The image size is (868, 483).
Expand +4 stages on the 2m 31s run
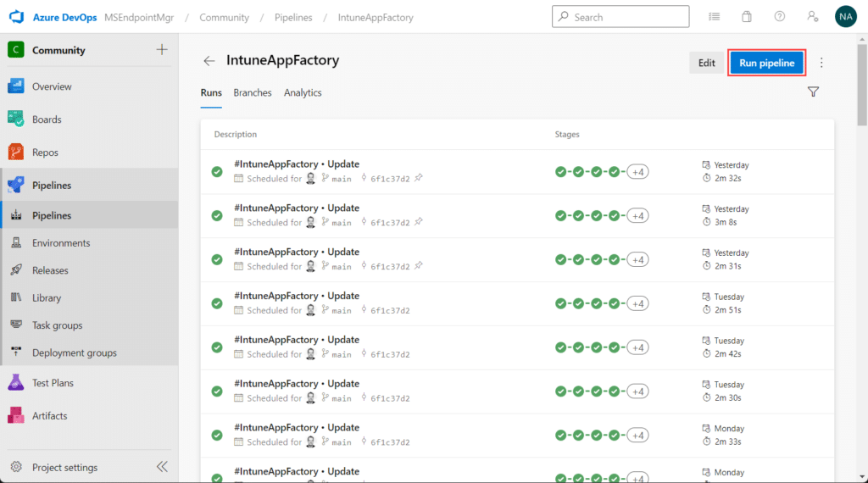click(637, 259)
